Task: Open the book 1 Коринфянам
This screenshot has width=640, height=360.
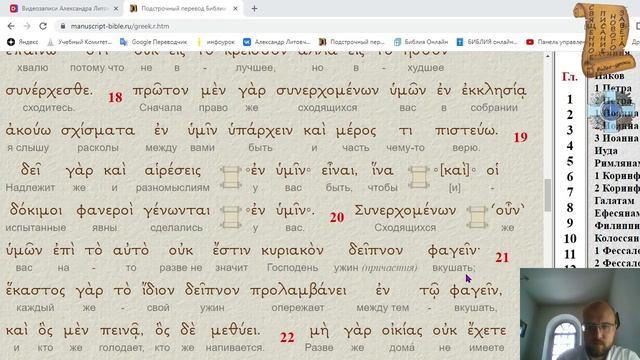Action: 617,176
